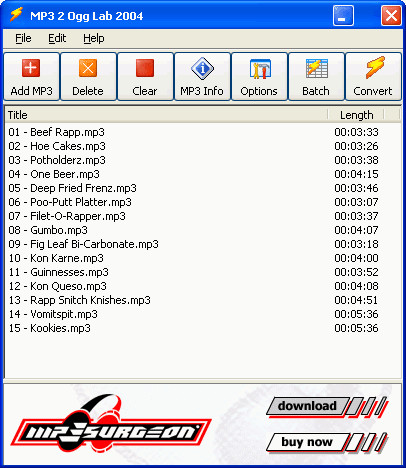
Task: Launch Batch conversion mode
Action: click(316, 77)
